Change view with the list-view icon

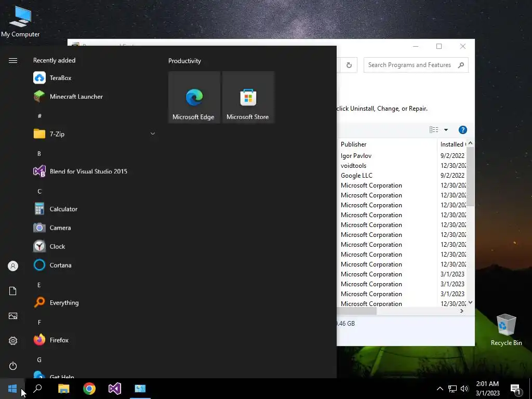(434, 129)
